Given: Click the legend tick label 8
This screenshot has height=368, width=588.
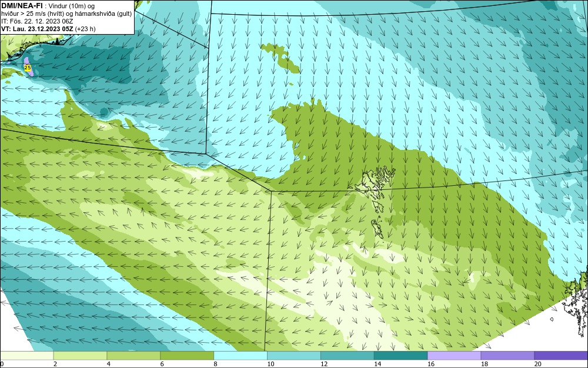Looking at the screenshot, I should [215, 364].
